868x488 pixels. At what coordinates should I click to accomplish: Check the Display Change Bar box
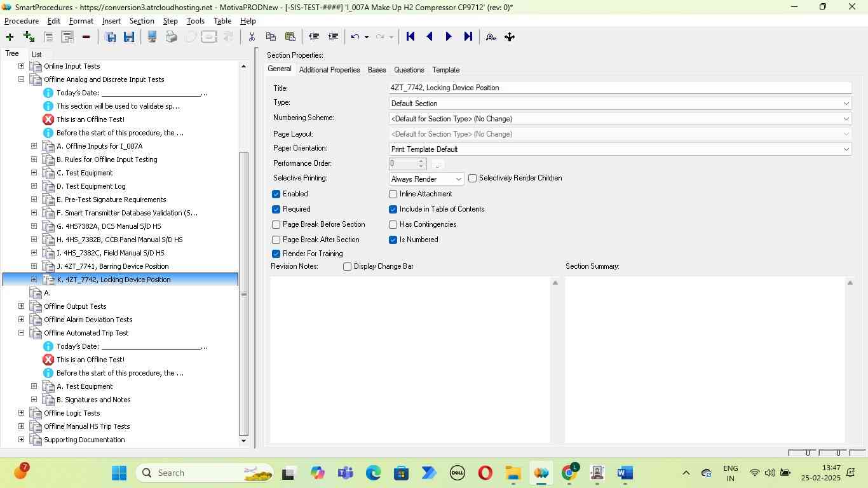pyautogui.click(x=347, y=267)
